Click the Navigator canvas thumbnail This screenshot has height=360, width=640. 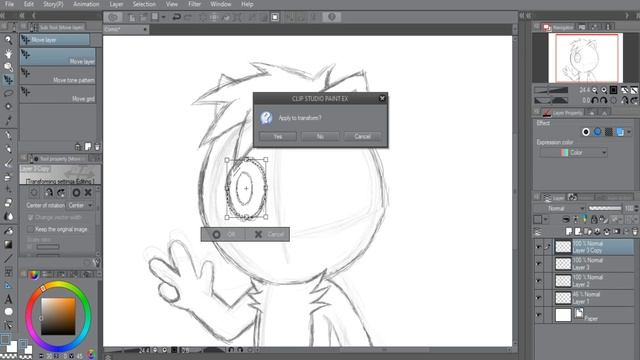585,58
